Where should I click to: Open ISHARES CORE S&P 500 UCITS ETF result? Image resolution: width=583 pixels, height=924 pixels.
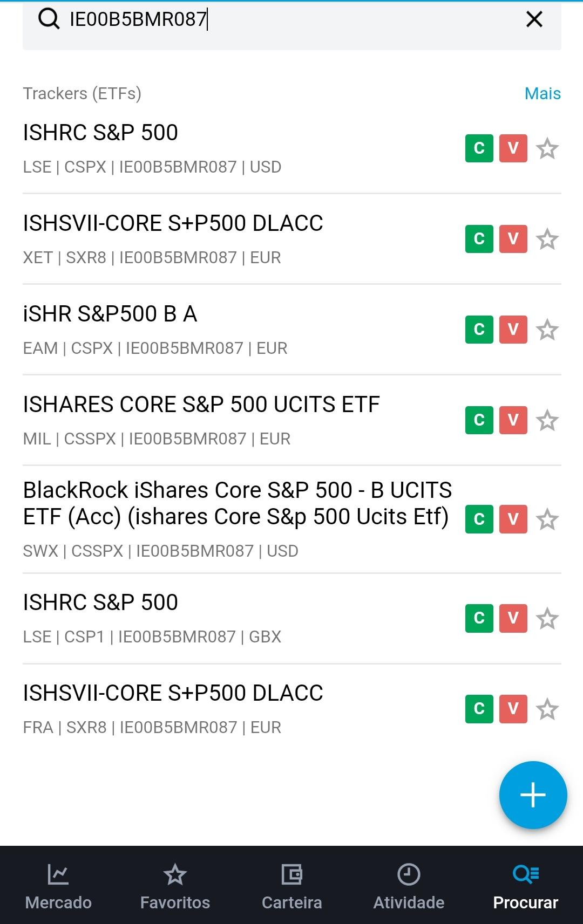201,405
